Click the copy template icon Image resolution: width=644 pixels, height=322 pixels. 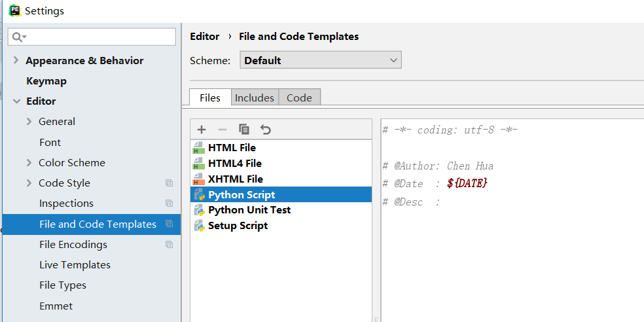pos(244,130)
